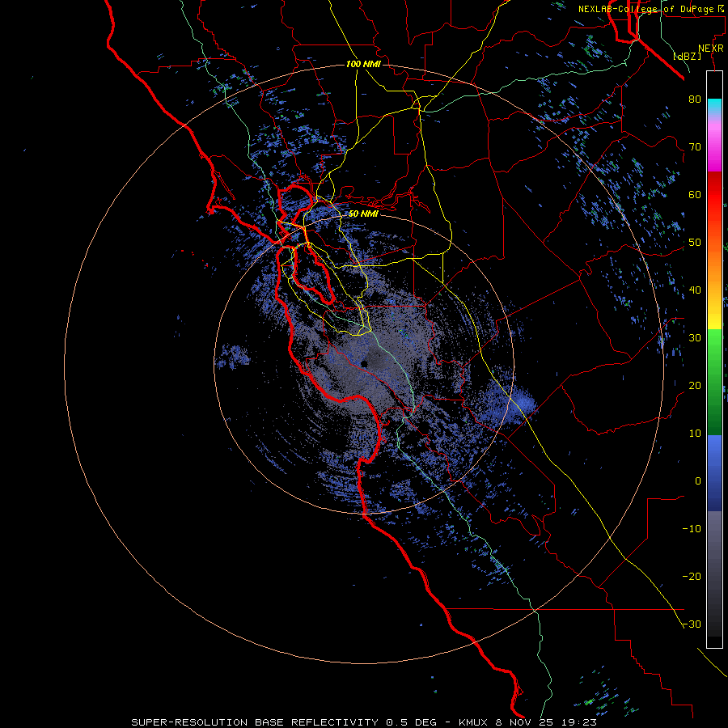Click the 80 dBZ scale value
The width and height of the screenshot is (728, 728).
point(695,99)
